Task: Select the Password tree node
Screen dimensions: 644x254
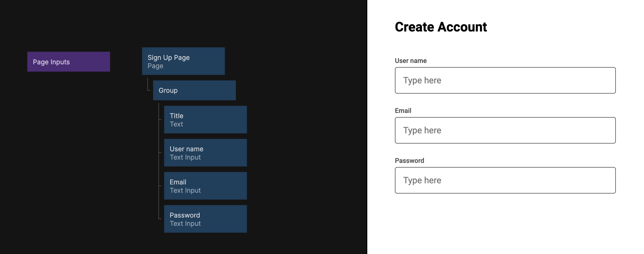Action: [x=205, y=219]
